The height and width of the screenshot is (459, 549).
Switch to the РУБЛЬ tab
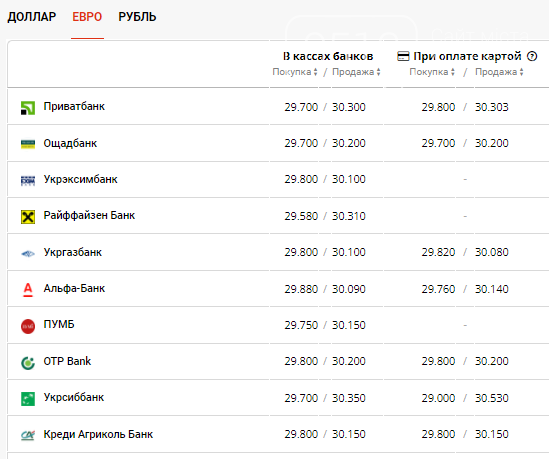137,16
